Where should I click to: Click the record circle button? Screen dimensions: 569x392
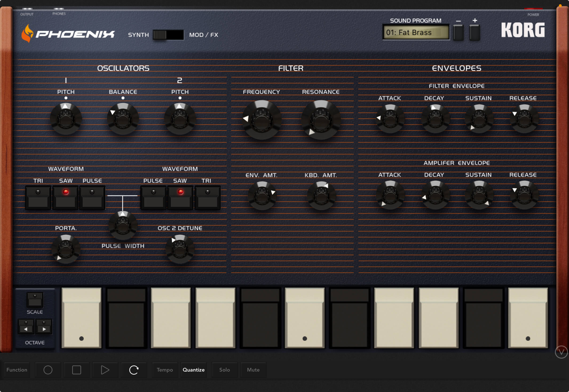coord(48,370)
